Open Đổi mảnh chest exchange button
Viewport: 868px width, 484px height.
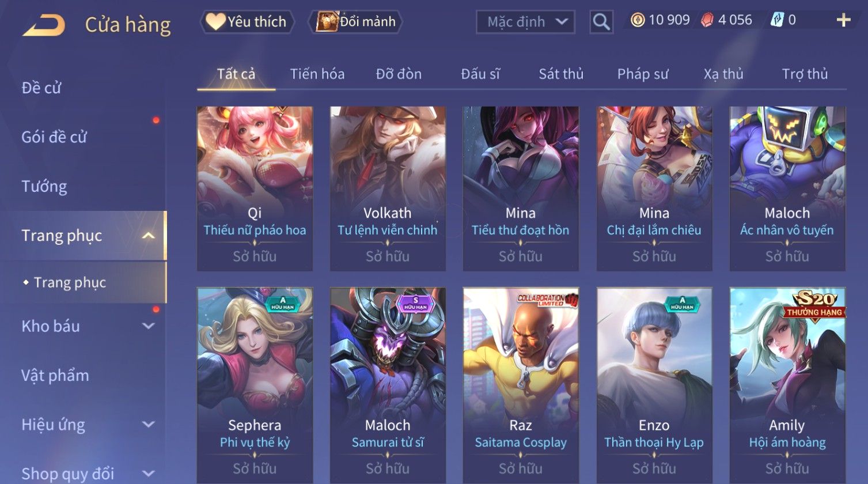(355, 22)
